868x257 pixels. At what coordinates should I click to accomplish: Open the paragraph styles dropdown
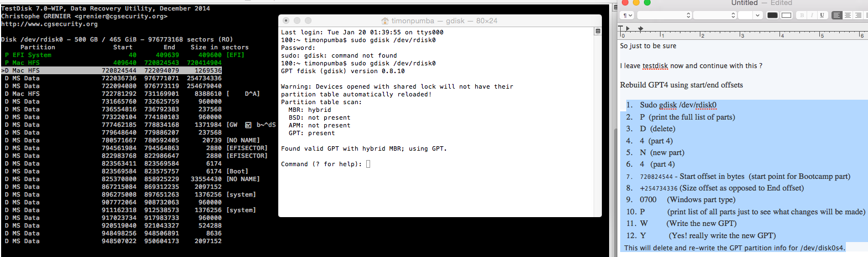pos(627,16)
